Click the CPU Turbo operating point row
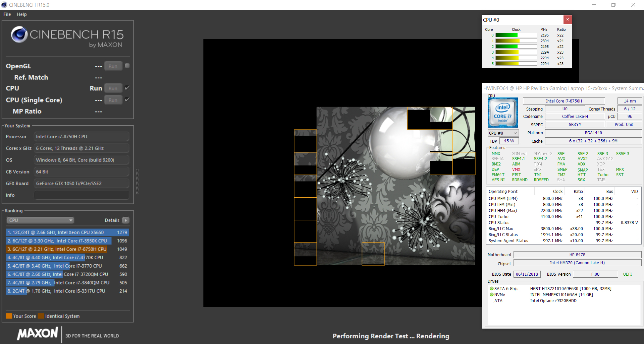The height and width of the screenshot is (344, 644). [x=563, y=217]
